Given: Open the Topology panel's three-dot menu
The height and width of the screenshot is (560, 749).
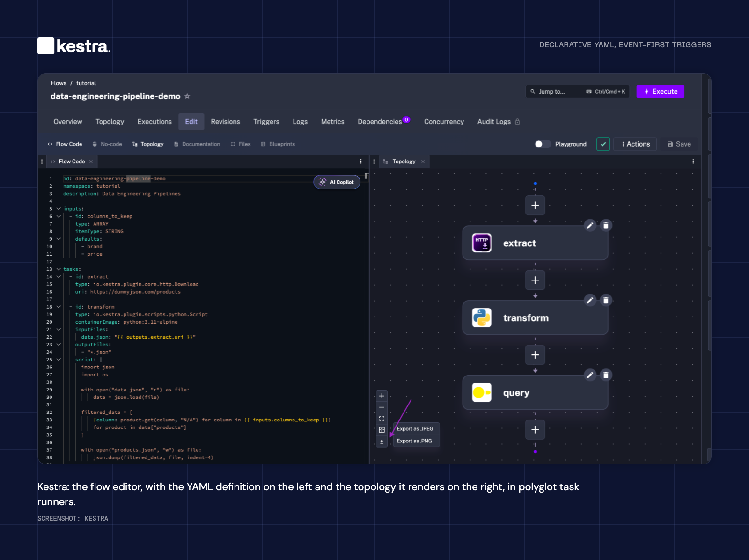Looking at the screenshot, I should pos(693,162).
